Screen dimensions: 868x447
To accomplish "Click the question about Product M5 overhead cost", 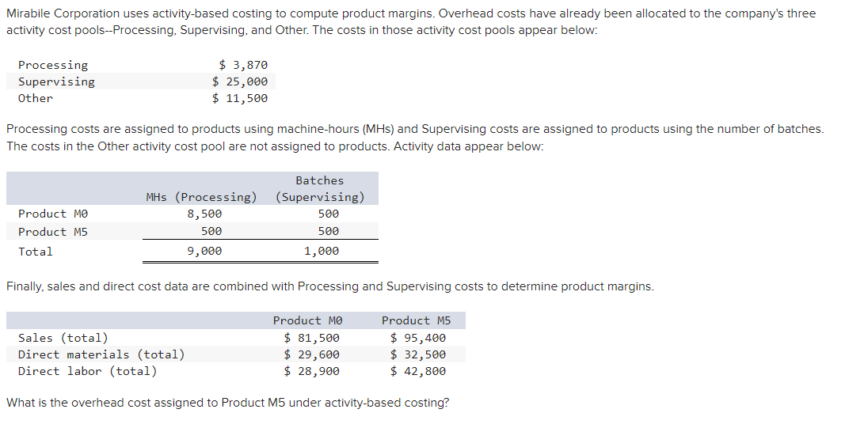I will (228, 403).
